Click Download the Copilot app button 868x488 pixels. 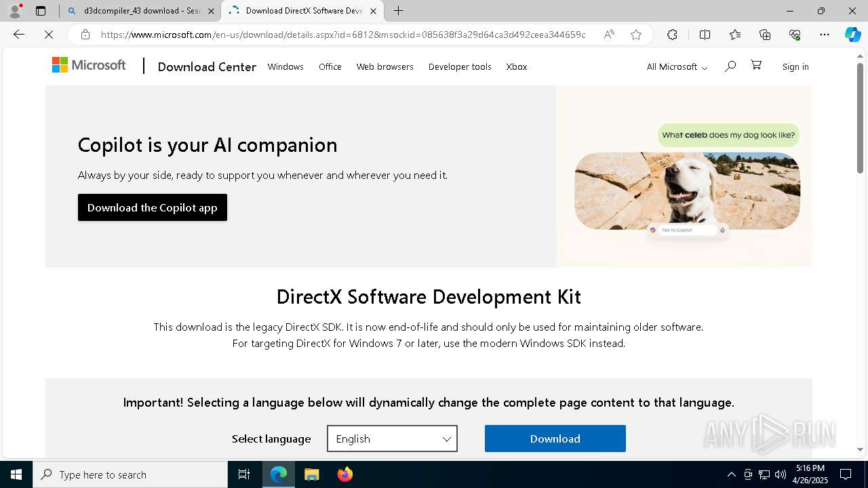(x=153, y=207)
